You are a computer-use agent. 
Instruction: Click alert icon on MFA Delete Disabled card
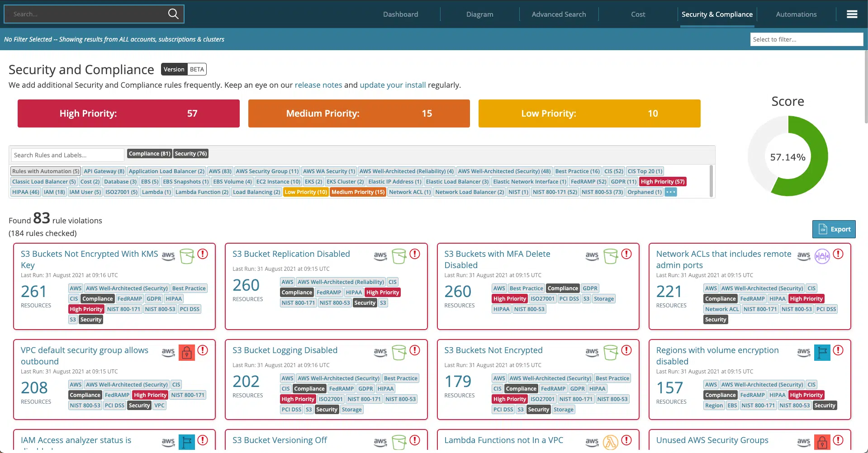click(x=626, y=254)
